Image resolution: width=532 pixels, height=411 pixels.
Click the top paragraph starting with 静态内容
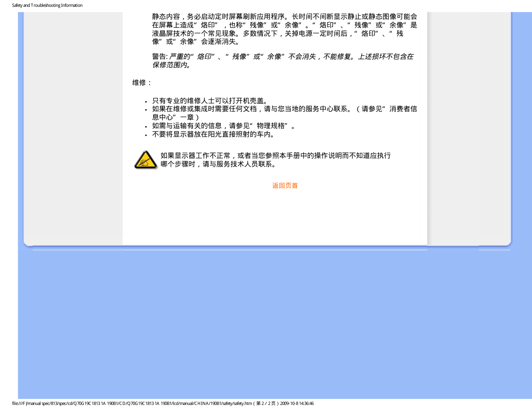[x=284, y=29]
